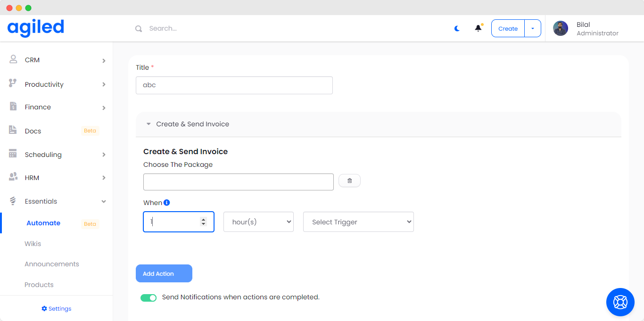Toggle dark mode moon icon

pos(457,28)
